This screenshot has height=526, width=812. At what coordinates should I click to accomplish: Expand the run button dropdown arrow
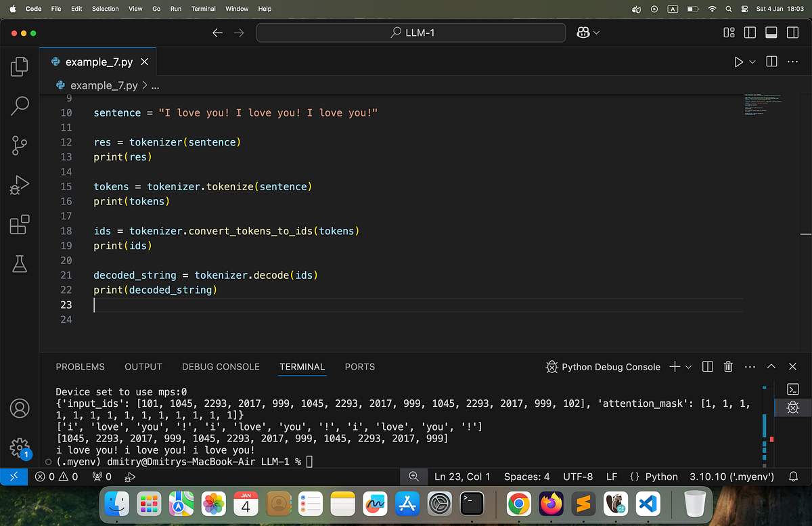(752, 62)
